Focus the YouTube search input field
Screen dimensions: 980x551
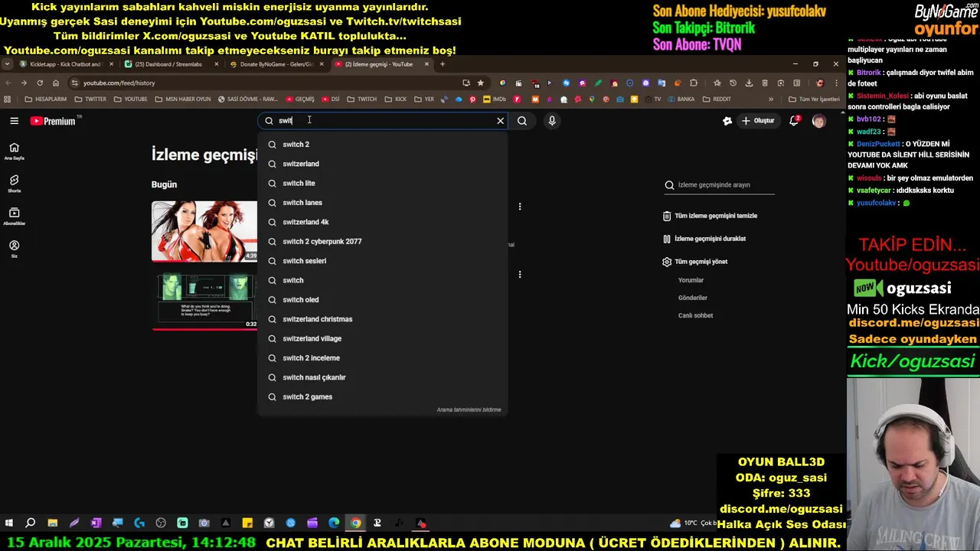383,121
